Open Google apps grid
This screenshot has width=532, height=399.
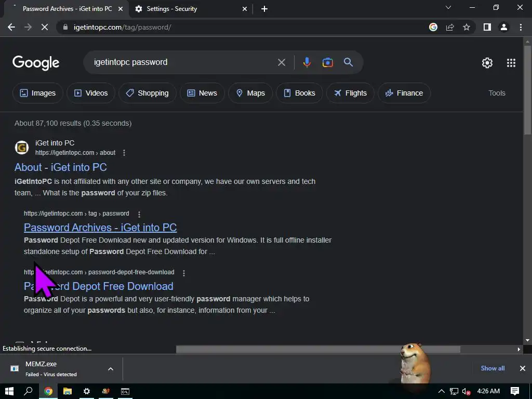pyautogui.click(x=511, y=63)
